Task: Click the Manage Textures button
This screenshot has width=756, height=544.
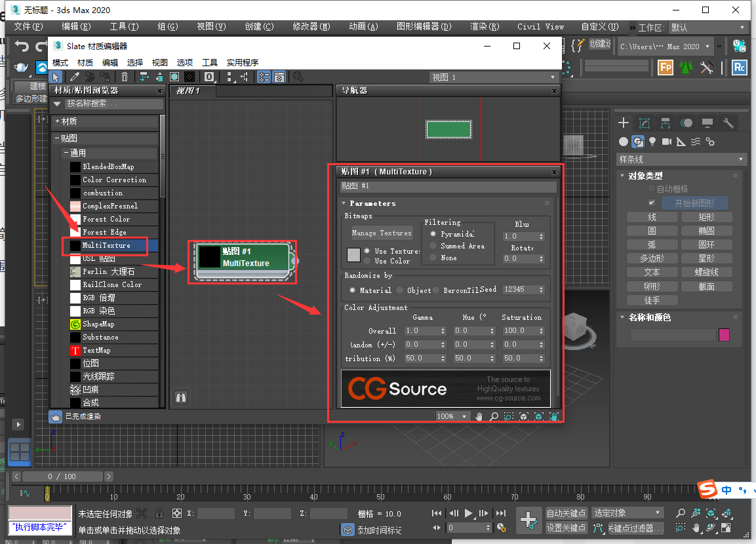Action: click(382, 232)
